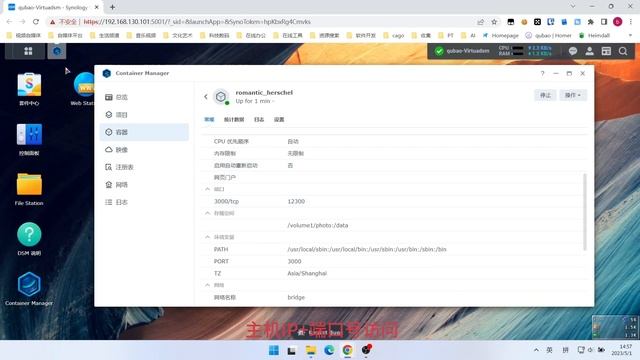The height and width of the screenshot is (360, 640).
Task: Go back from romantic_herschel container details
Action: (206, 97)
